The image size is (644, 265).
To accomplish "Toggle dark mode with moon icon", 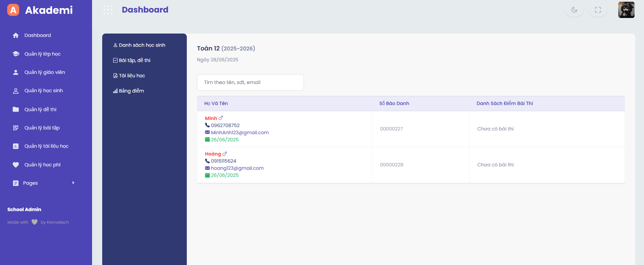I will (x=574, y=10).
